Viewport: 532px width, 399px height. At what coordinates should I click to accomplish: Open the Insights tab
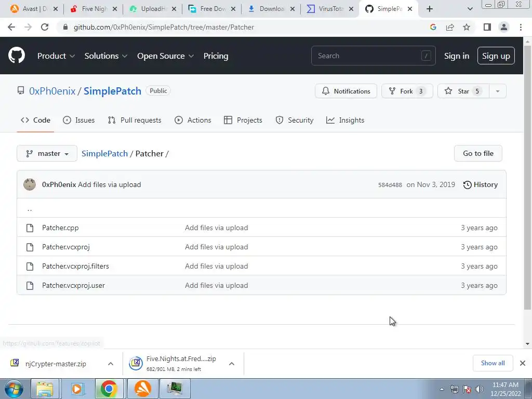[x=345, y=120]
